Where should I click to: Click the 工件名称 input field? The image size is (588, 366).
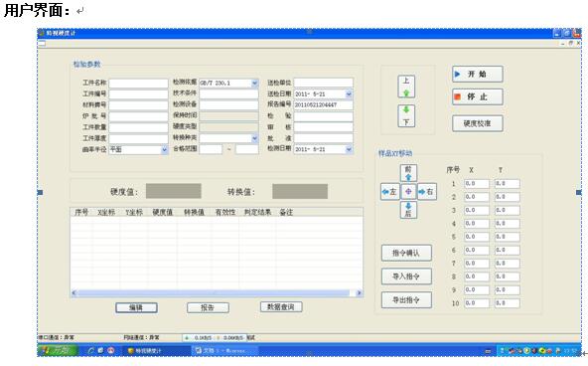click(138, 83)
